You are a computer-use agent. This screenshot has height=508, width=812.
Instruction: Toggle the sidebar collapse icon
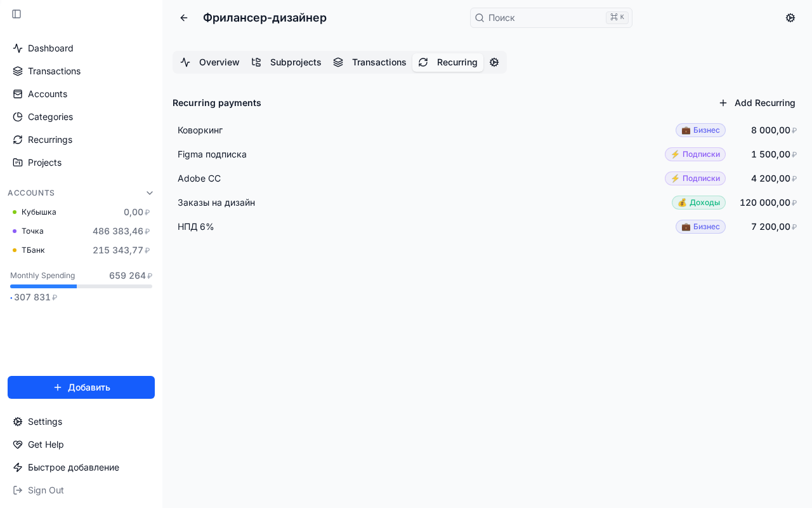(x=16, y=14)
